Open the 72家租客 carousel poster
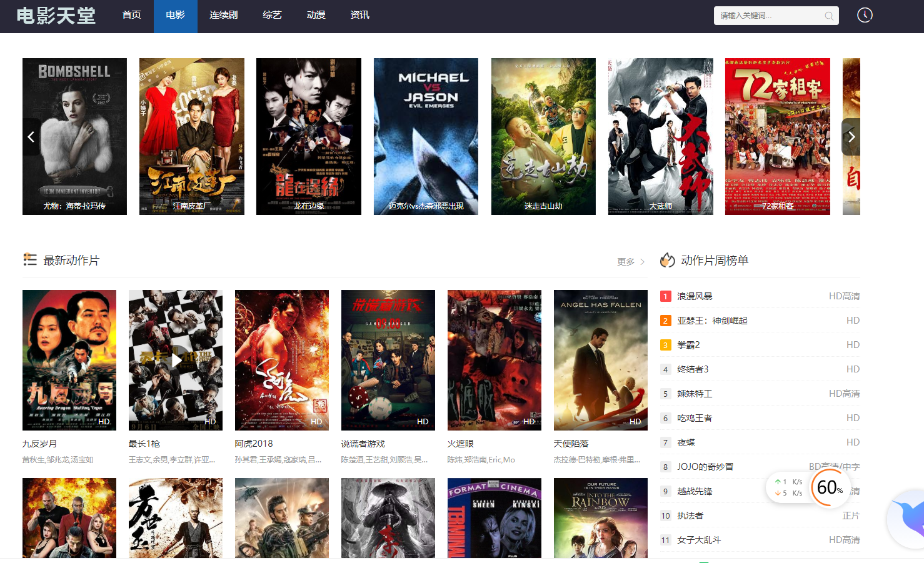The width and height of the screenshot is (924, 563). coord(778,136)
